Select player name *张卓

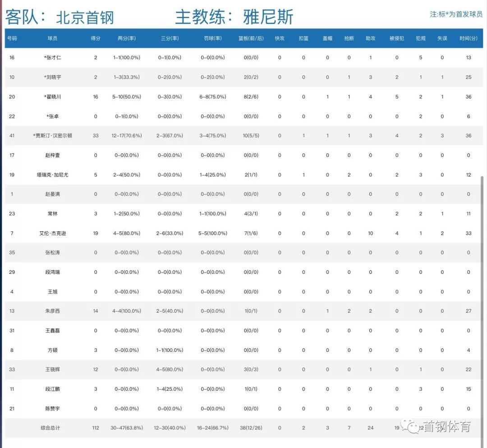(x=52, y=116)
